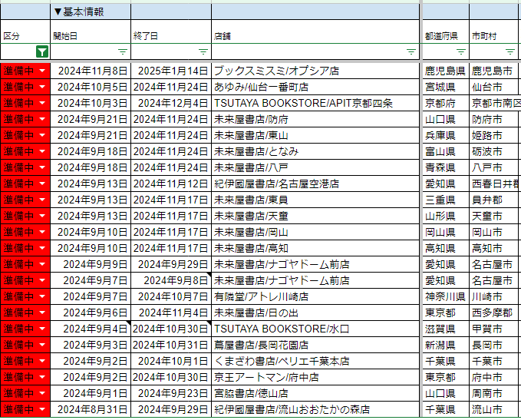Image resolution: width=521 pixels, height=420 pixels.
Task: Open 準備中 dropdown in 未来屋書店/となみ row
Action: [x=42, y=151]
